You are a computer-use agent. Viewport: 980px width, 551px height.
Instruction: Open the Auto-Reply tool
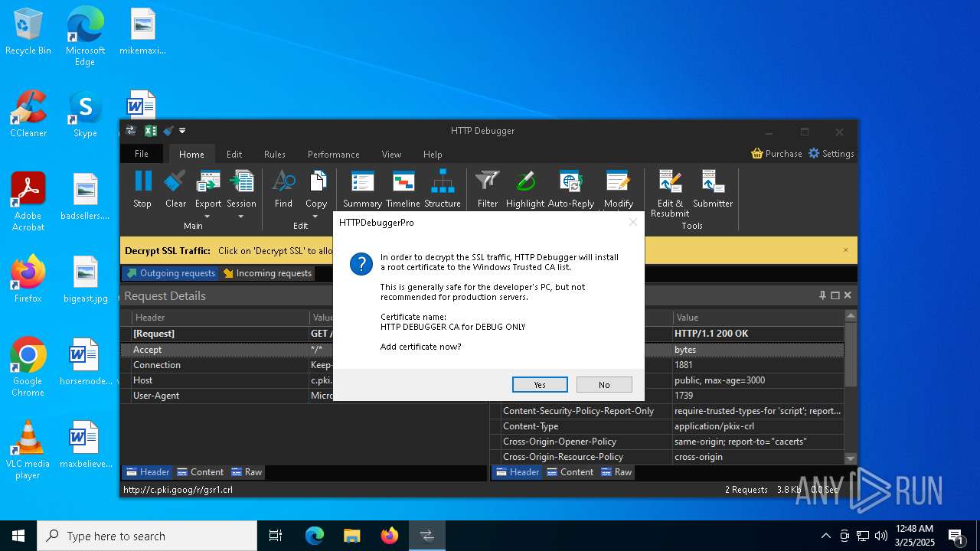[x=571, y=189]
